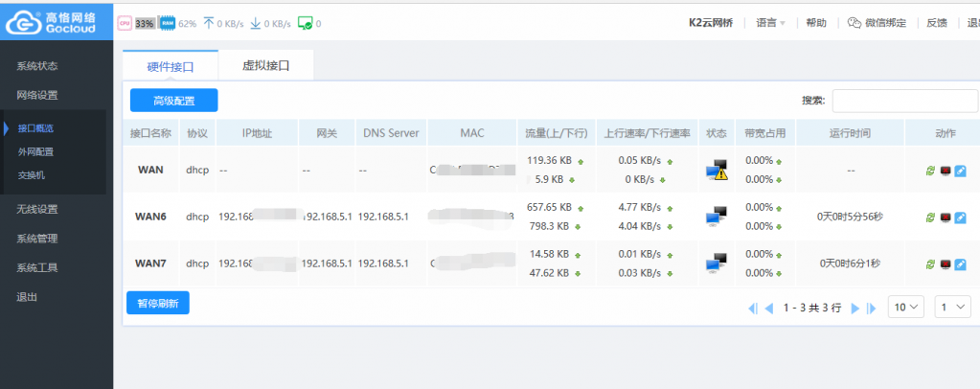Disconnect the WAN interface
Image resolution: width=980 pixels, height=389 pixels.
945,171
